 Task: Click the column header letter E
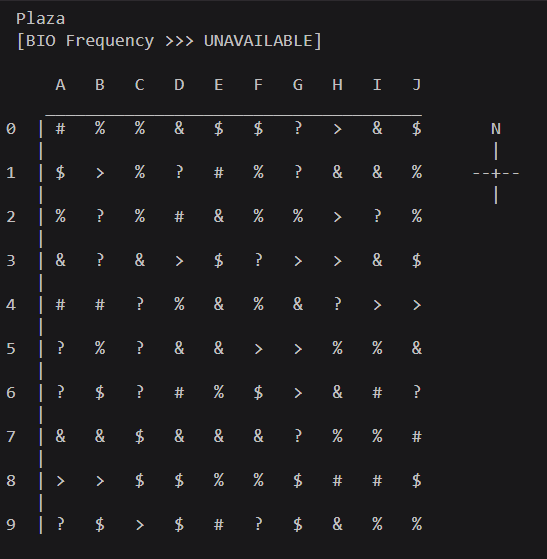[219, 85]
